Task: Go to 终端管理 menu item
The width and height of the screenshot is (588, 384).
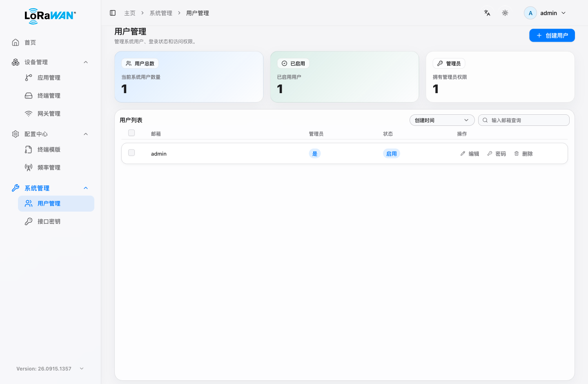Action: (x=56, y=96)
